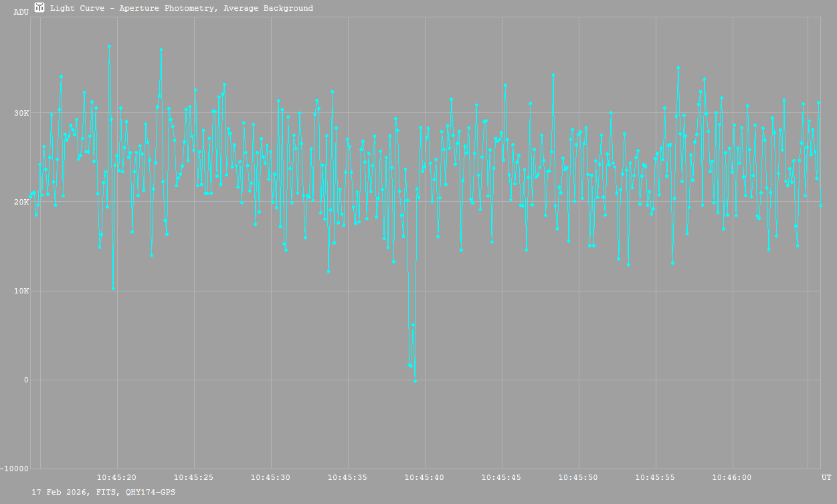Click the 20K y-axis label
Screen dimensions: 837x504
[22, 202]
